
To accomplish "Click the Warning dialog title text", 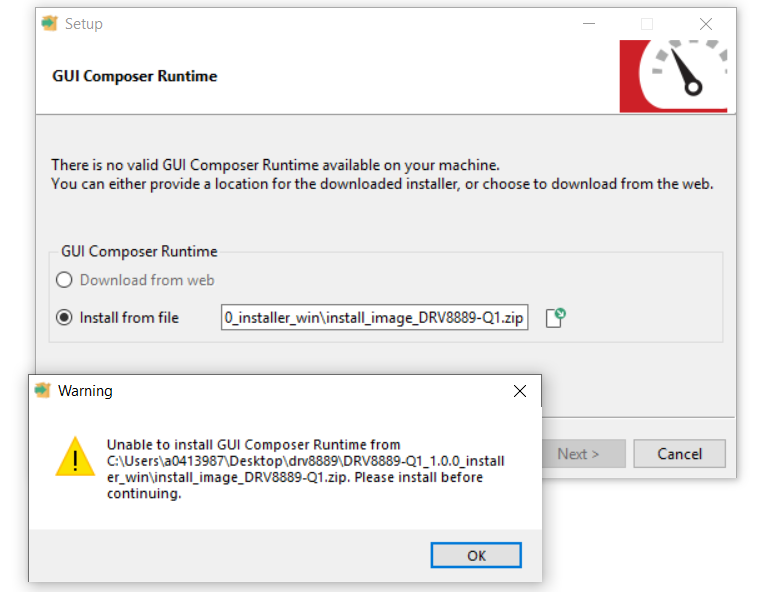I will click(85, 391).
